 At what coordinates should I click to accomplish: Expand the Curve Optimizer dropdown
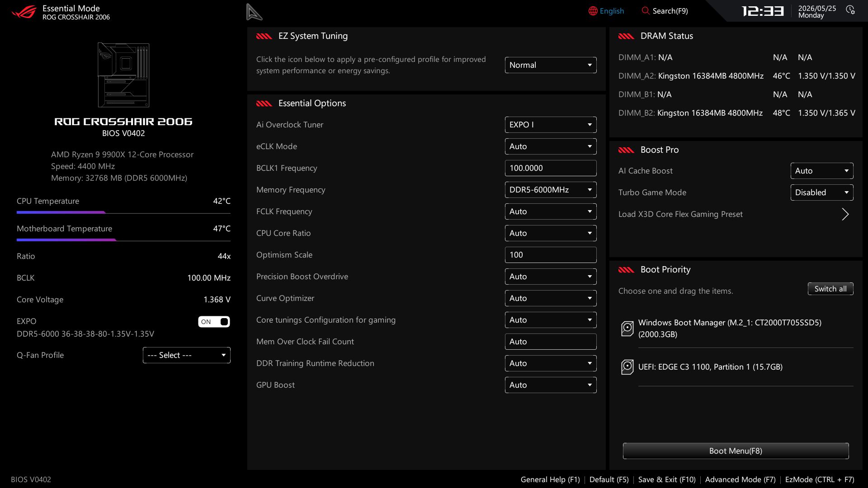[x=551, y=298]
